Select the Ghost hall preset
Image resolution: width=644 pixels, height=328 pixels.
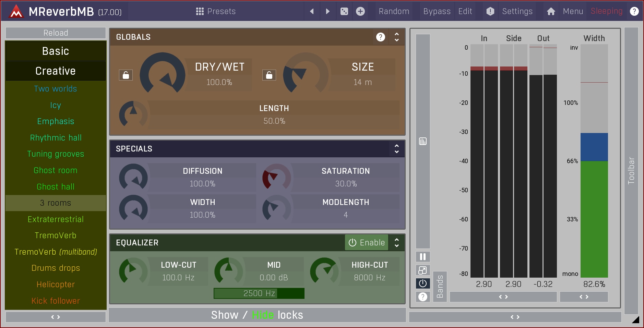pyautogui.click(x=56, y=187)
